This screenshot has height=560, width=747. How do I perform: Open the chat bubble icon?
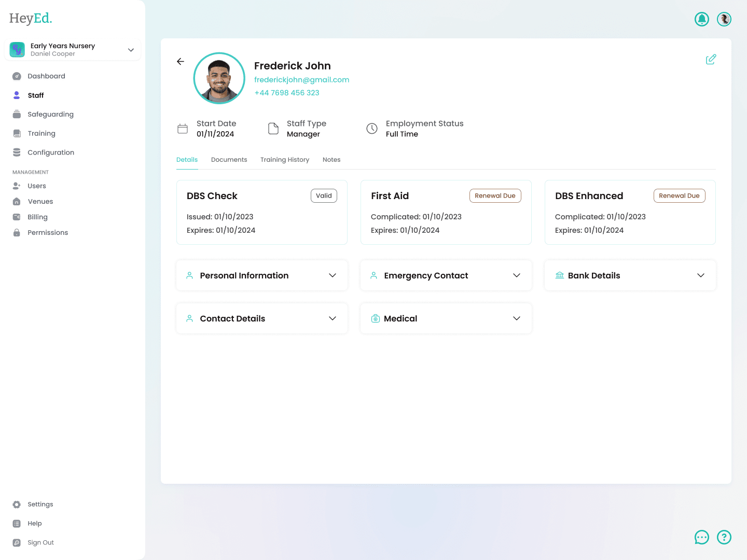tap(701, 537)
